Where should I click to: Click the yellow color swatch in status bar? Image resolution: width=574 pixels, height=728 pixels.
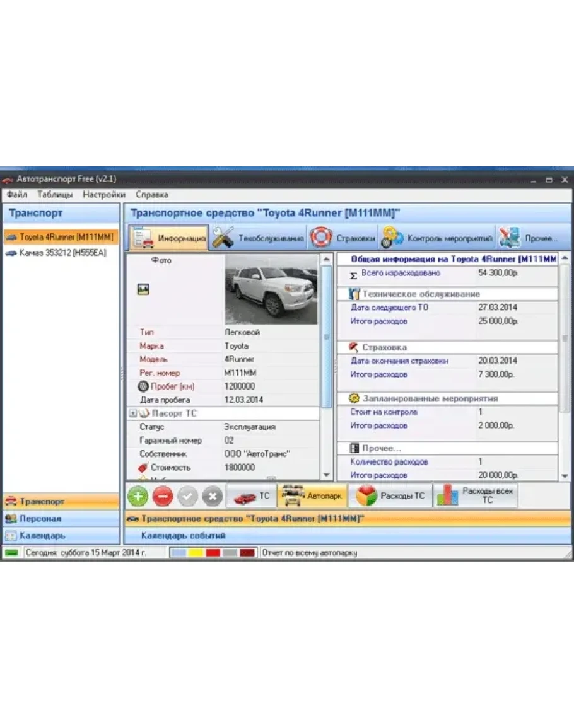pos(196,553)
